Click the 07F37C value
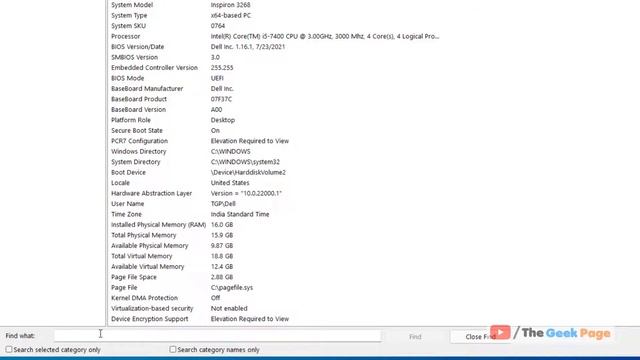The height and width of the screenshot is (360, 640). point(221,99)
